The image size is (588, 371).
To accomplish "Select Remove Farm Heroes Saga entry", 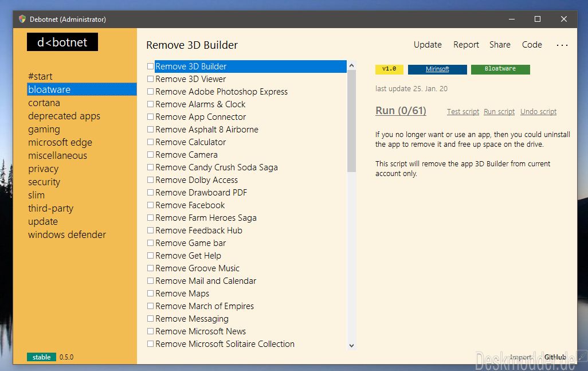I will point(206,218).
